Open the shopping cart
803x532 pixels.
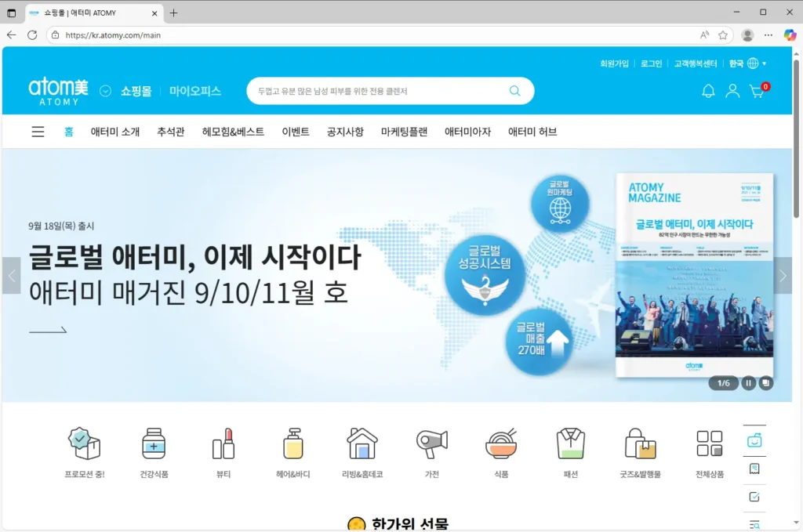(757, 92)
